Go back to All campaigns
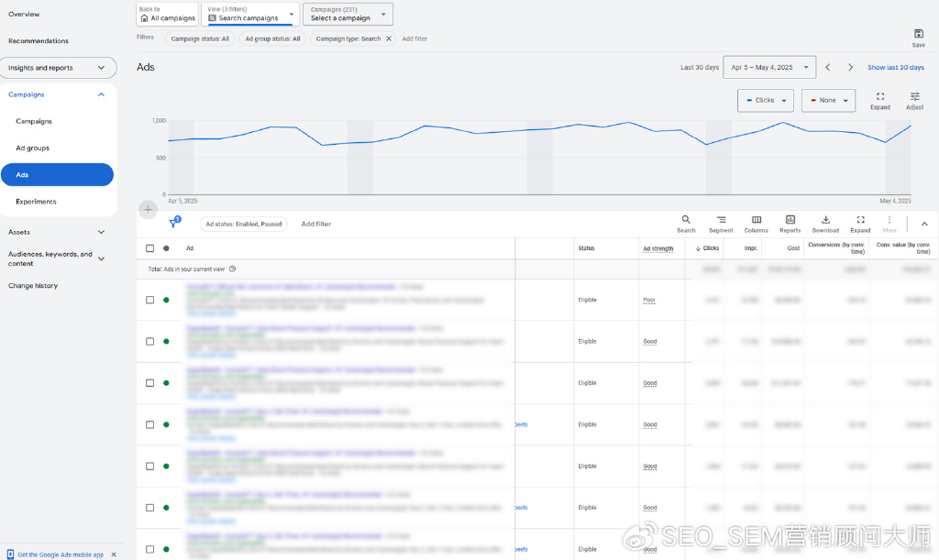 coord(167,15)
